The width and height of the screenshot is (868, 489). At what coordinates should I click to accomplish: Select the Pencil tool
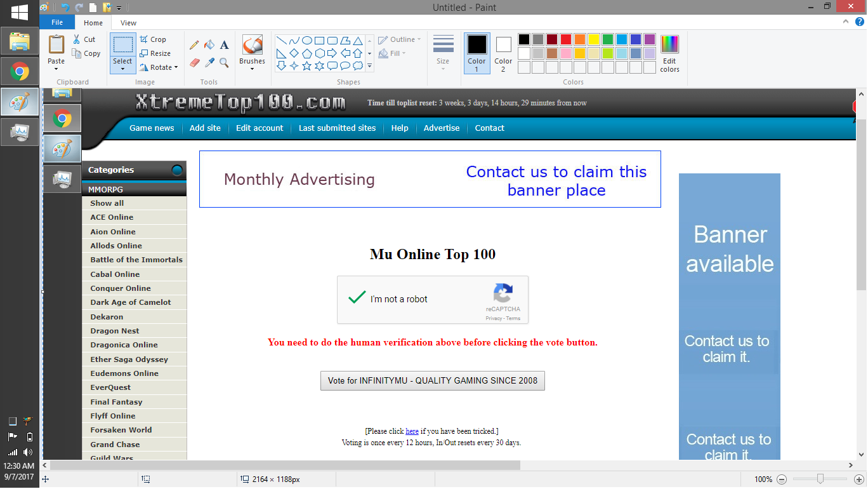194,45
